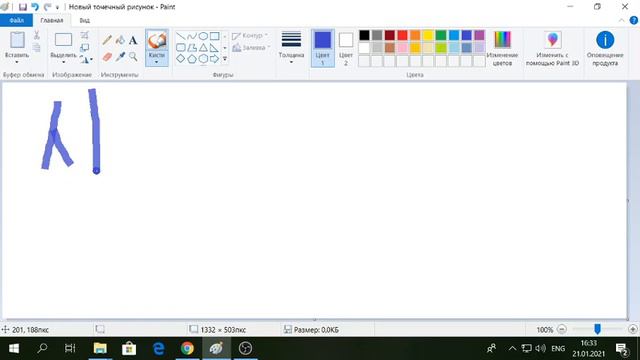Click Edit with Paint 3D button
This screenshot has height=360, width=640.
[553, 48]
